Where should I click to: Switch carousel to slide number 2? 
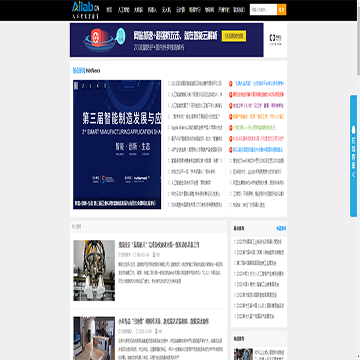[x=83, y=86]
